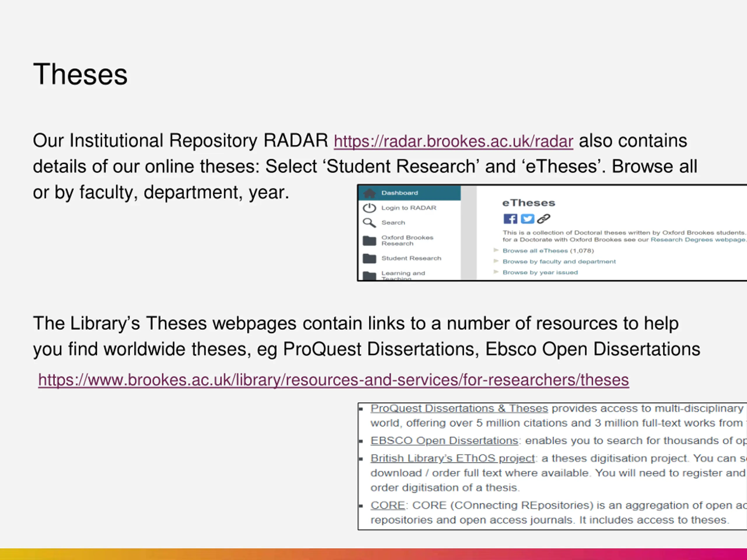
Task: Open the radar.brookes.ac.uk/radar link
Action: [453, 141]
